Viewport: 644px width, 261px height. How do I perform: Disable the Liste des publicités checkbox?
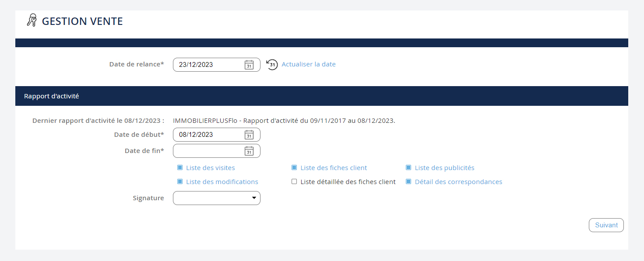pos(408,168)
